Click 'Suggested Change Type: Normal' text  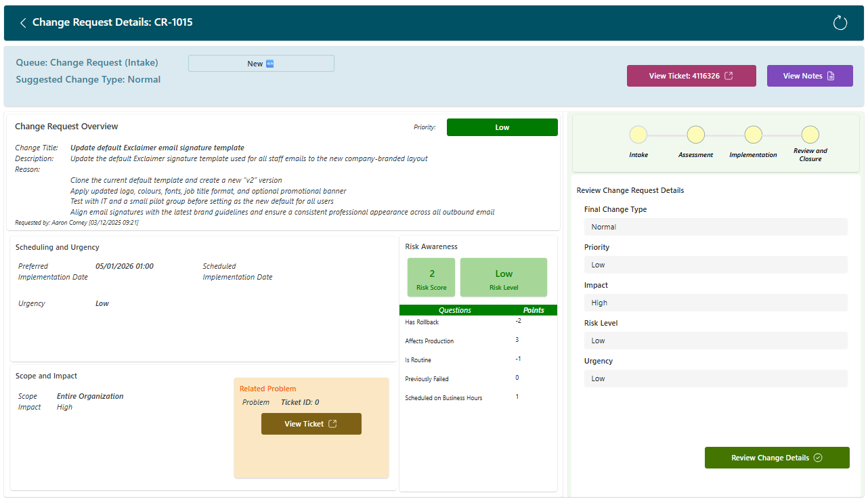click(88, 79)
